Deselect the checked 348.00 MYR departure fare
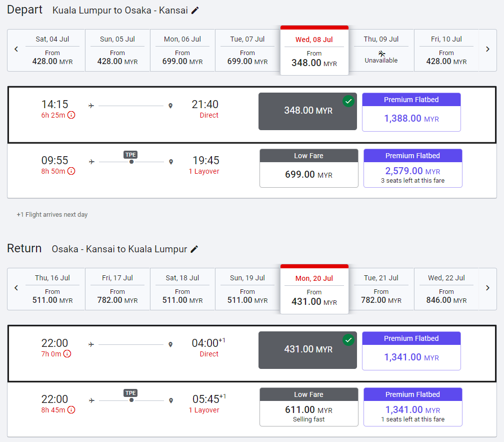 click(x=307, y=111)
